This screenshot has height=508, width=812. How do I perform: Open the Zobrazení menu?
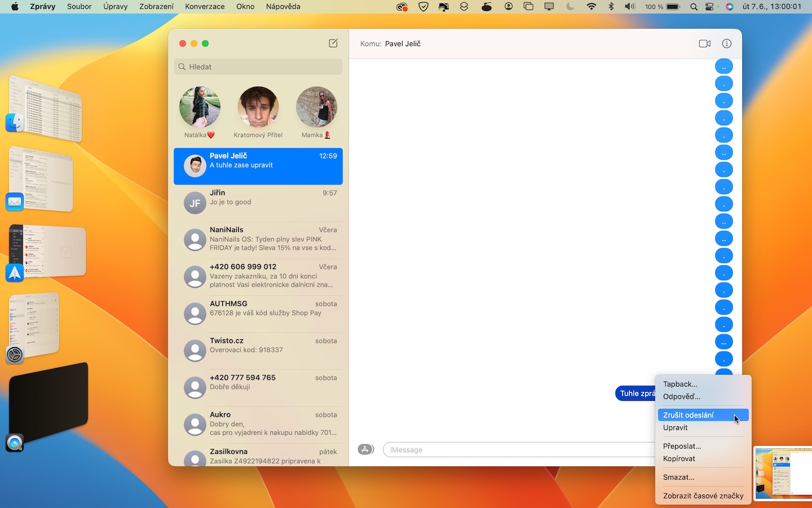(x=156, y=7)
